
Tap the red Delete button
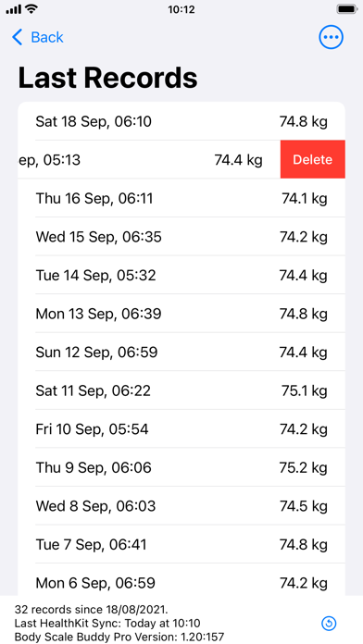tap(313, 159)
